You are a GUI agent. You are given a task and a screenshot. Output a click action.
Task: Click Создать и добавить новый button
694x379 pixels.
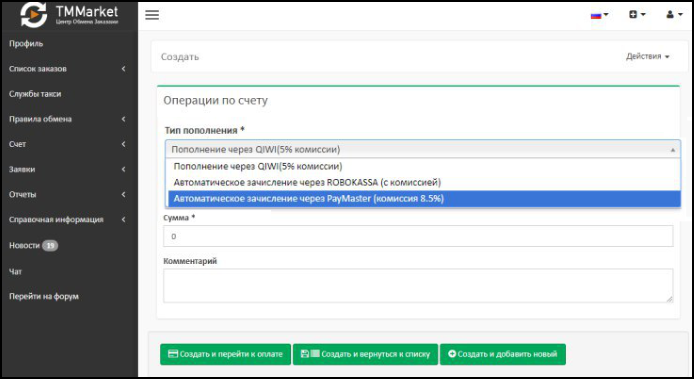[x=503, y=354]
